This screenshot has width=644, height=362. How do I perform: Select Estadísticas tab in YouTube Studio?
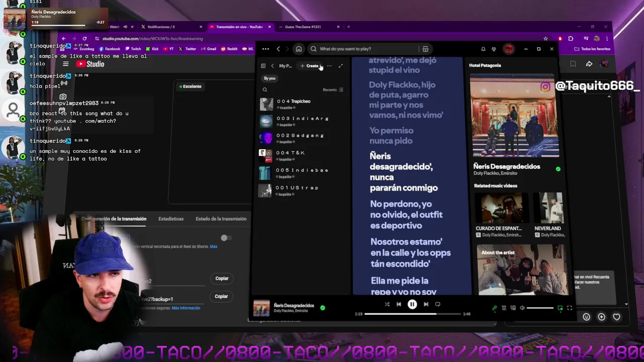tap(171, 219)
